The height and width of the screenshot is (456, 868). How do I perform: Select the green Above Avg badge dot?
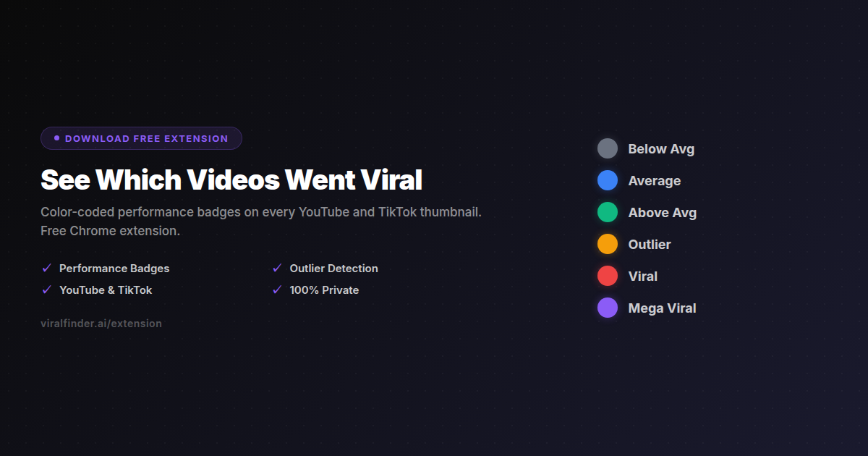pyautogui.click(x=608, y=212)
